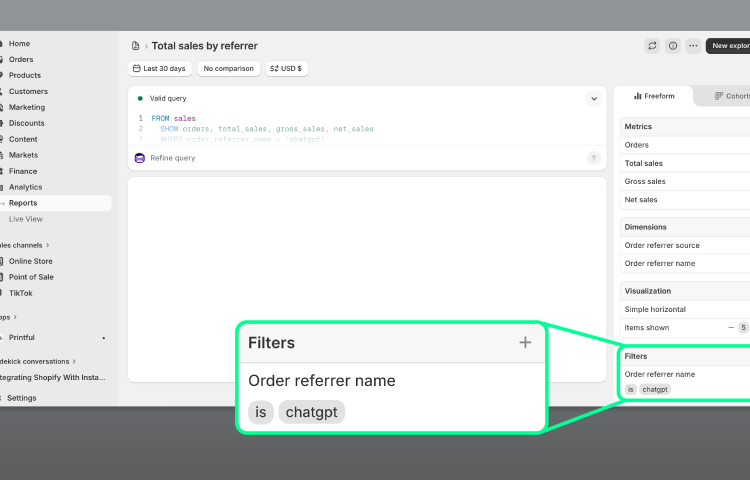Viewport: 750px width, 480px height.
Task: Click the Refine query input field
Action: coord(360,158)
